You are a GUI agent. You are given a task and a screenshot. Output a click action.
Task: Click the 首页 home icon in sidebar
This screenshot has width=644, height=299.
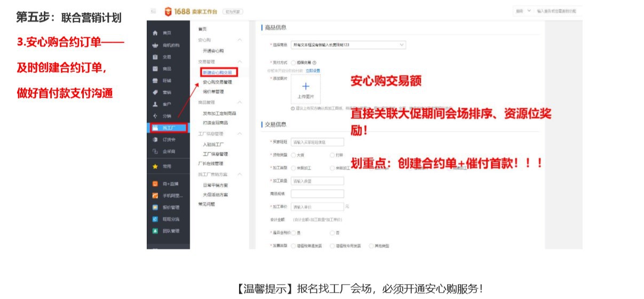tap(155, 33)
